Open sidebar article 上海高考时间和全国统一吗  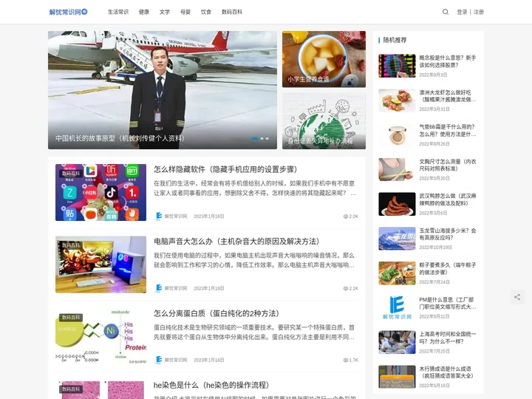[x=448, y=338]
